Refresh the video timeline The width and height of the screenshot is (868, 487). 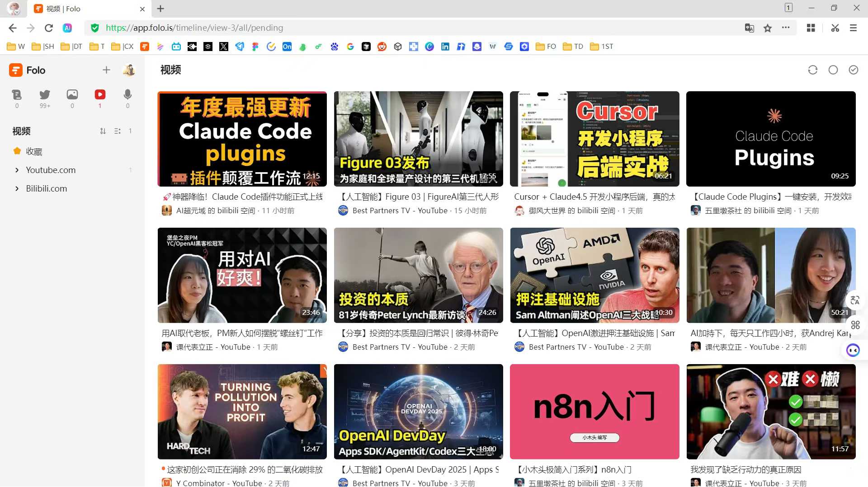click(812, 70)
